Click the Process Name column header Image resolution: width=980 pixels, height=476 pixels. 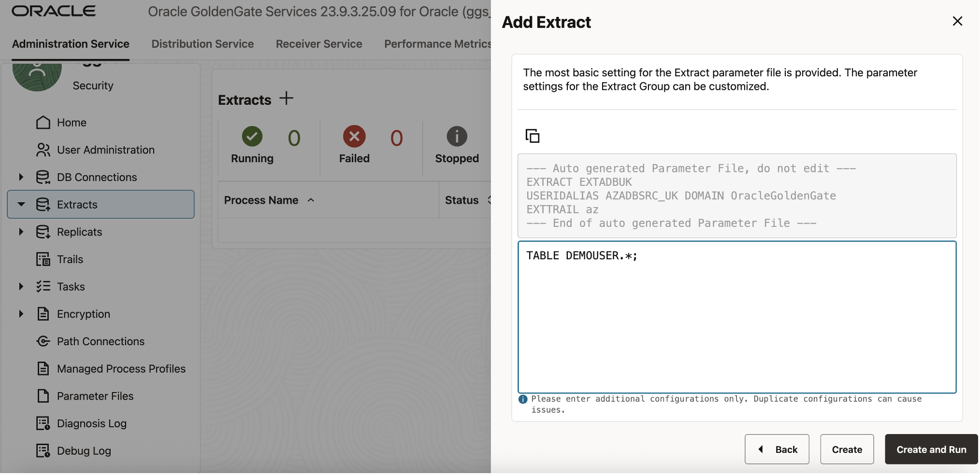tap(261, 200)
